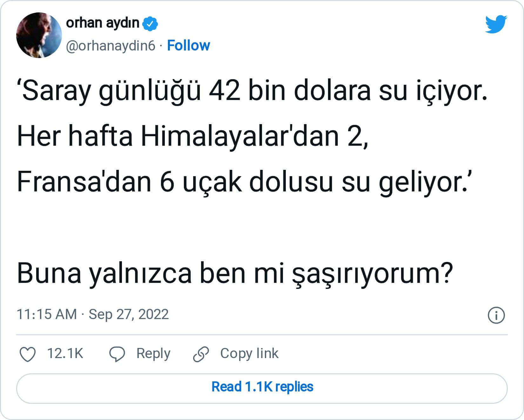Click the 12.1K likes count
The height and width of the screenshot is (420, 524).
[x=65, y=353]
